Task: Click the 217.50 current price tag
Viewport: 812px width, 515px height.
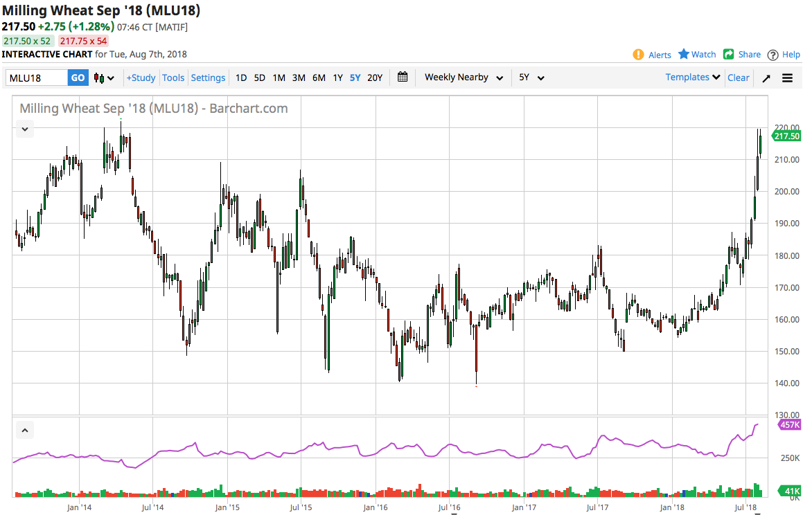Action: [x=786, y=136]
